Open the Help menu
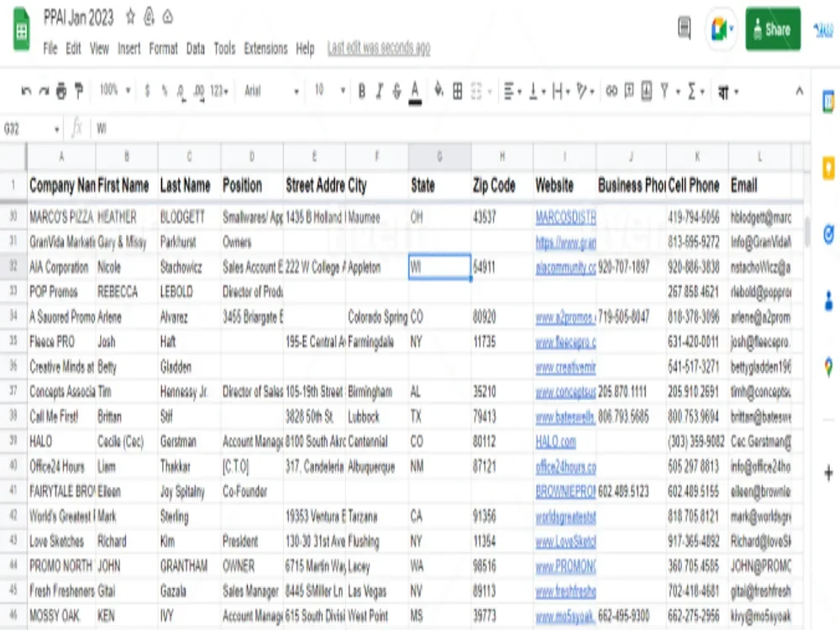 coord(306,49)
